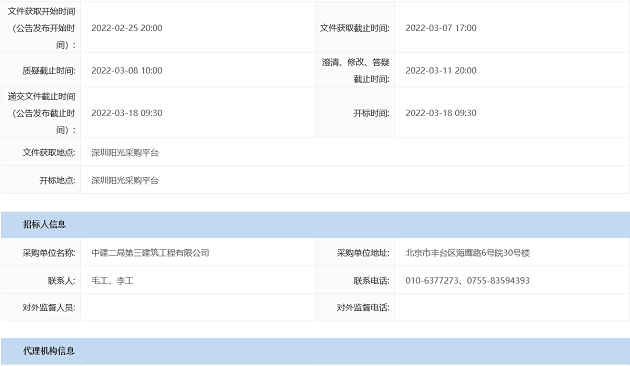Click the 对外监督人员 label cell

[41, 307]
